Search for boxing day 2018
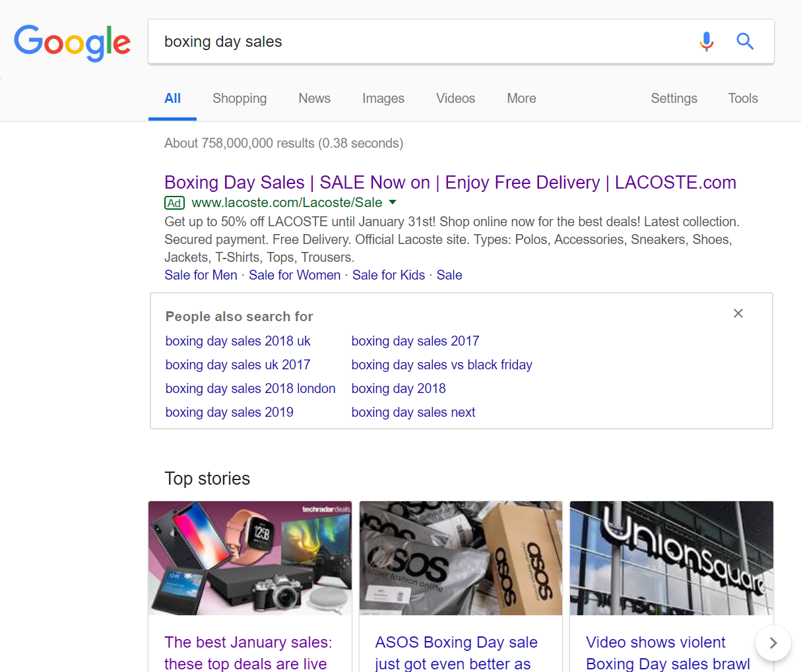Viewport: 801px width, 672px height. 399,388
